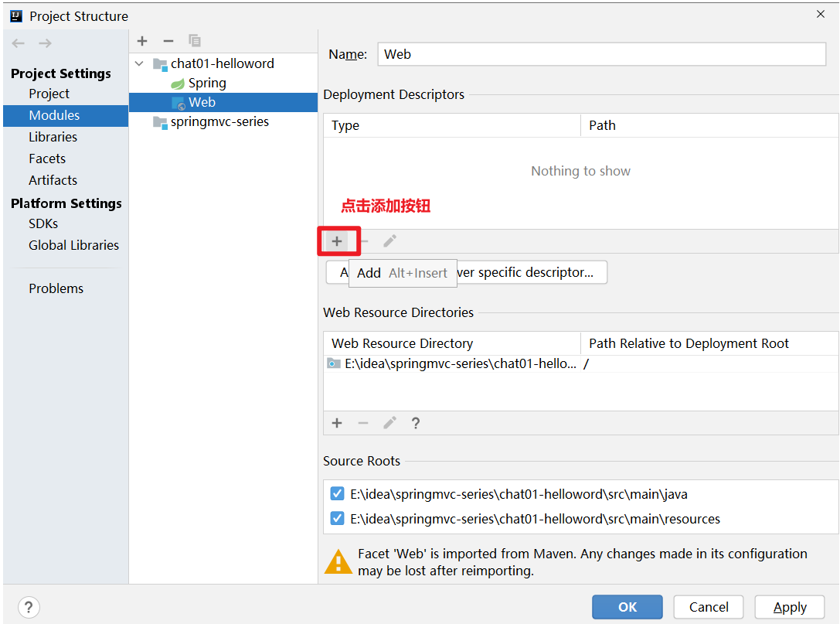The image size is (840, 624).
Task: Add a new Web Resource Directory
Action: (337, 423)
